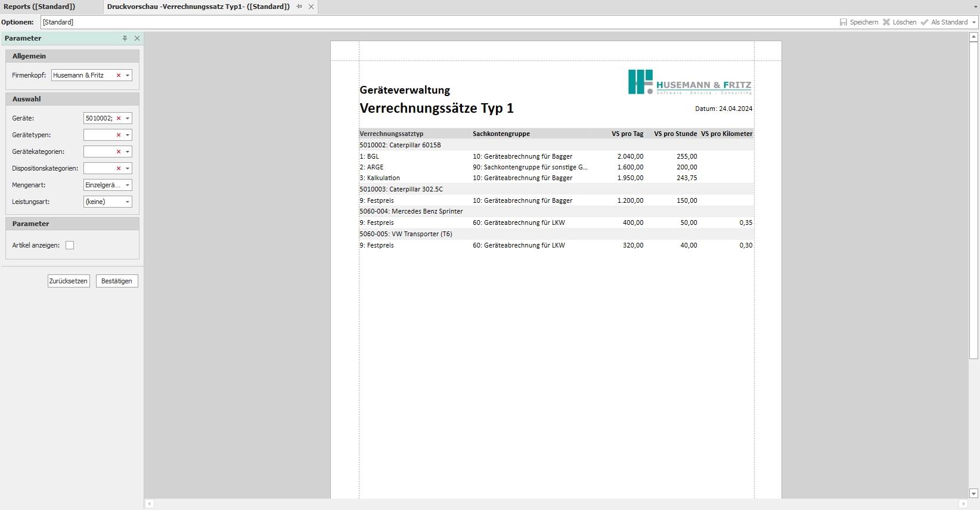Open dropdown arrow beside Als Standard

click(974, 22)
